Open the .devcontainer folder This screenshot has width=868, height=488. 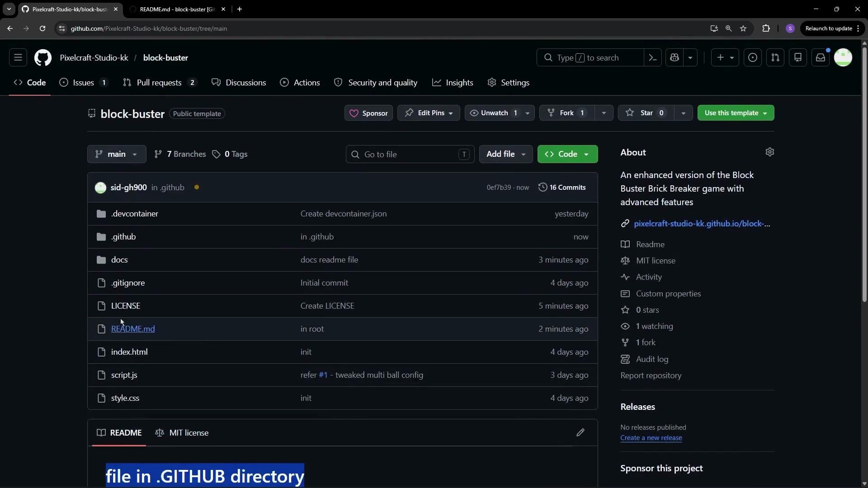click(135, 214)
